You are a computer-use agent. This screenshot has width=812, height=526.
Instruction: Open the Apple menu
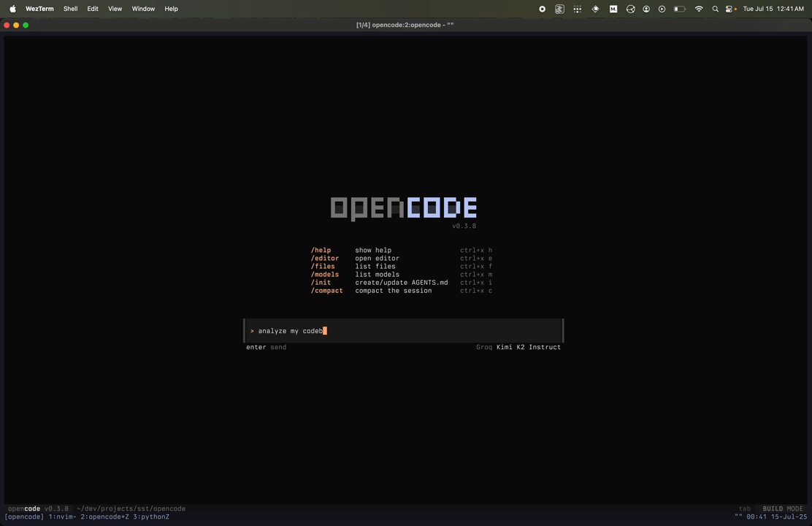point(12,9)
